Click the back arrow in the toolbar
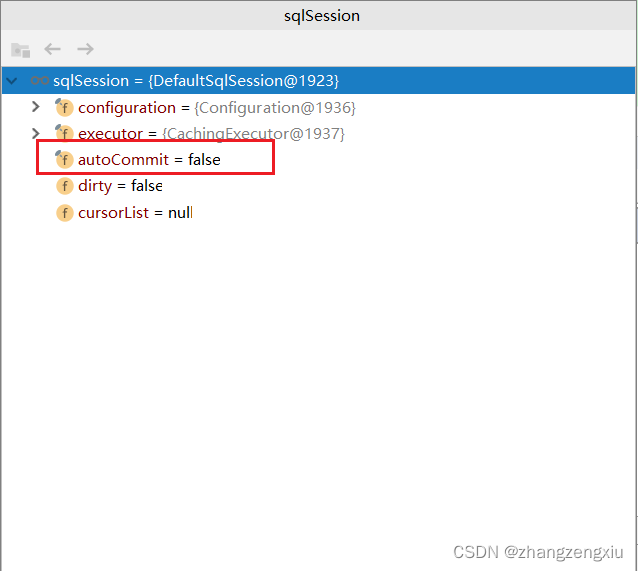Image resolution: width=638 pixels, height=571 pixels. point(52,49)
